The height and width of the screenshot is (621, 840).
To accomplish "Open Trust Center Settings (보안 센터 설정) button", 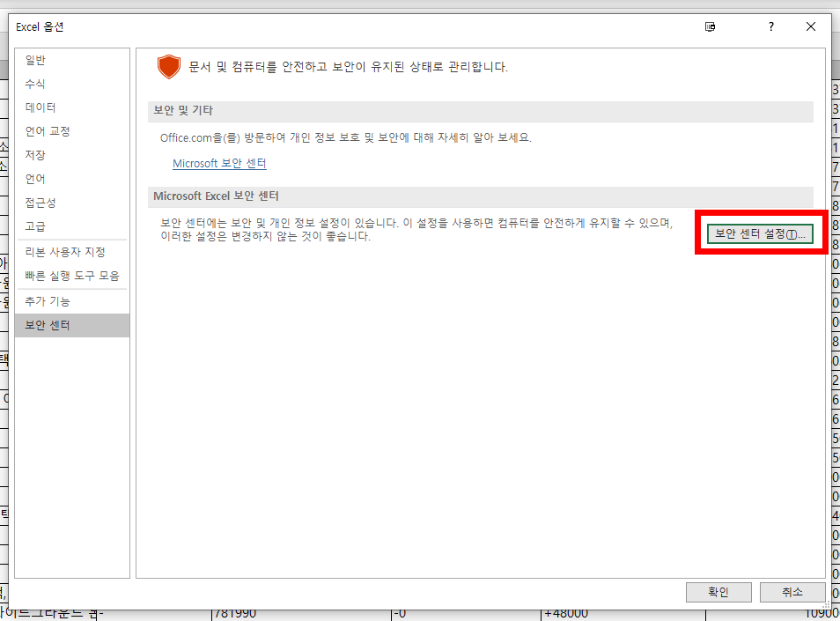I will [760, 234].
